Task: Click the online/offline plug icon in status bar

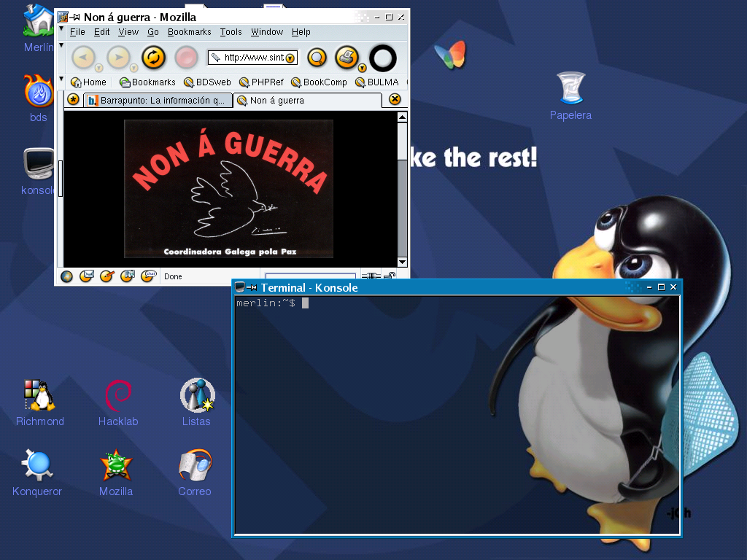Action: click(x=371, y=276)
